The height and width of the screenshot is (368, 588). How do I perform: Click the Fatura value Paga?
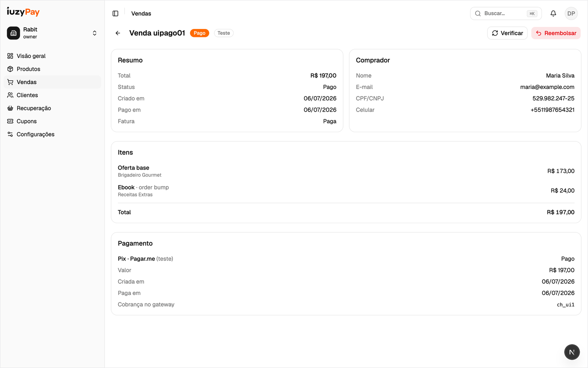tap(330, 121)
